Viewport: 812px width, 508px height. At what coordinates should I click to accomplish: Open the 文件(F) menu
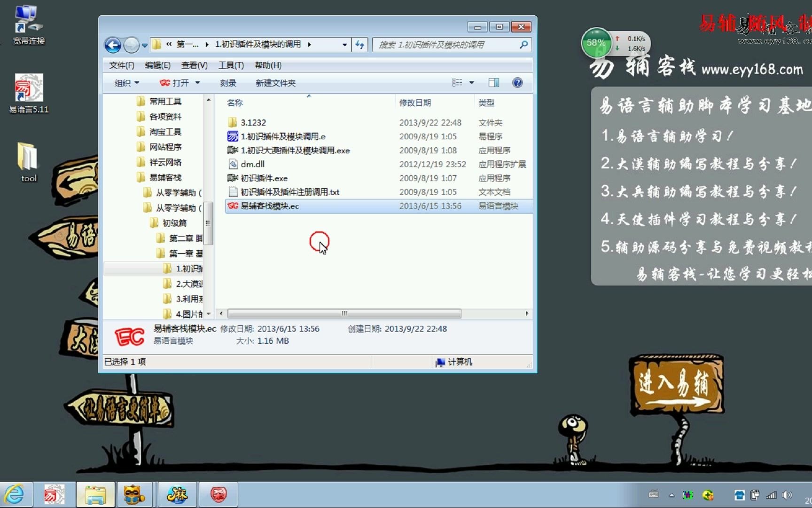pyautogui.click(x=122, y=65)
